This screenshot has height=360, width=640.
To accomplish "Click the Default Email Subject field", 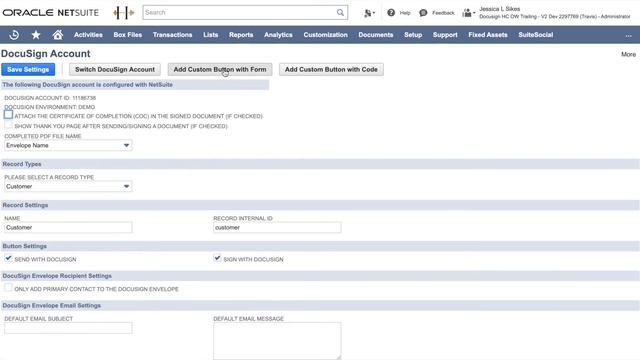I will point(68,328).
